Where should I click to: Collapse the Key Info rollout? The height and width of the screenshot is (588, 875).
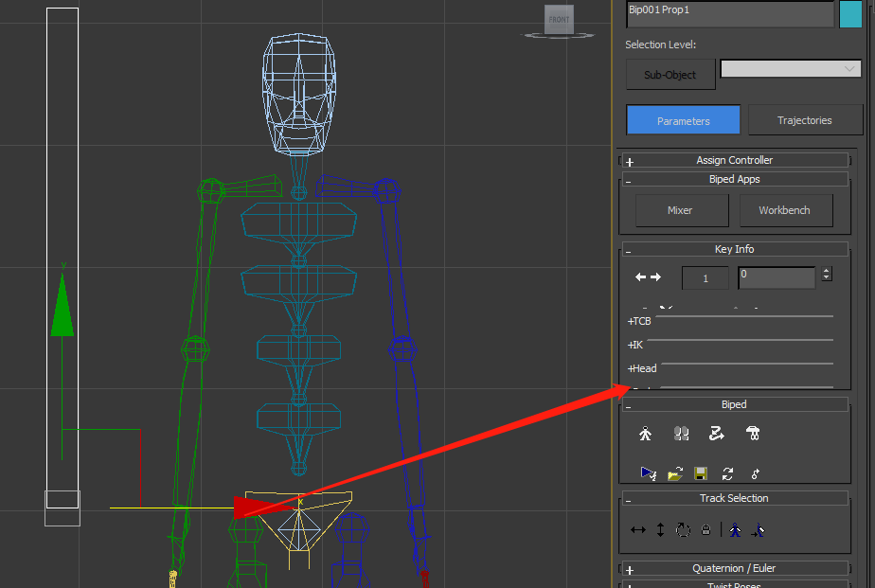coord(735,249)
